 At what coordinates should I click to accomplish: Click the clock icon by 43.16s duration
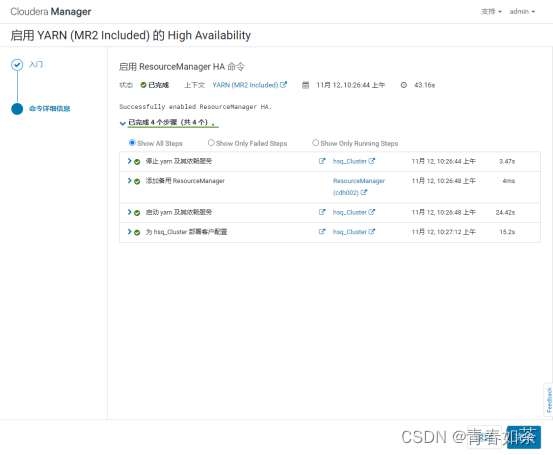click(404, 85)
